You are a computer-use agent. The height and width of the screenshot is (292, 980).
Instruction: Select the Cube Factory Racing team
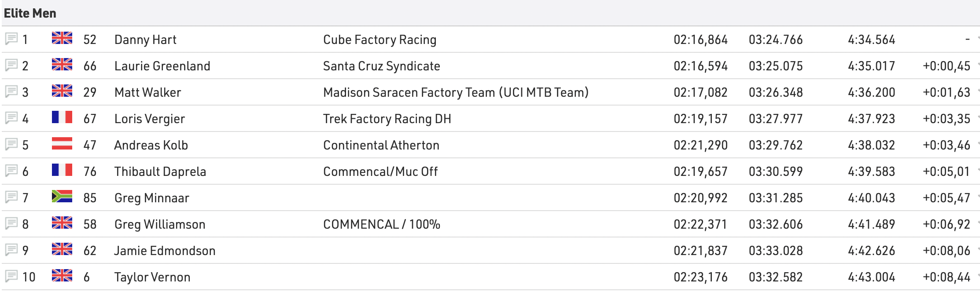pyautogui.click(x=379, y=40)
